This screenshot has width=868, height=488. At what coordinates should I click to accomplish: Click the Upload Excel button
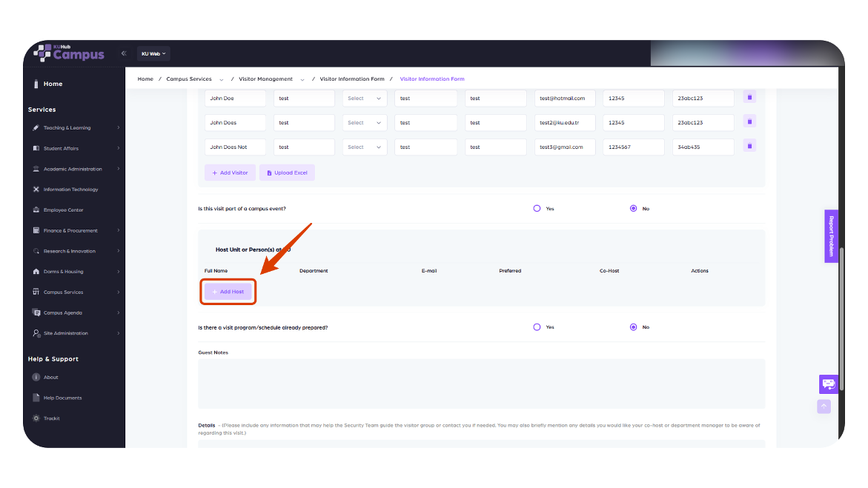287,173
